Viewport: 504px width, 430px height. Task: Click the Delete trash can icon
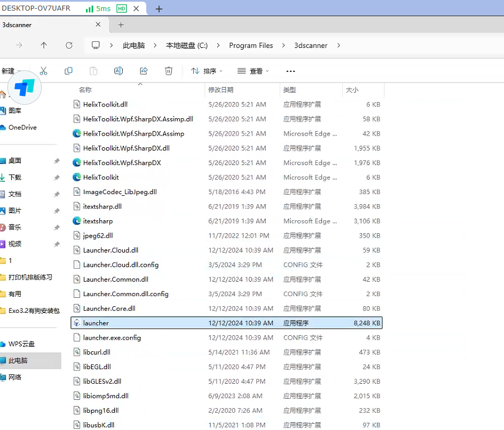click(169, 71)
